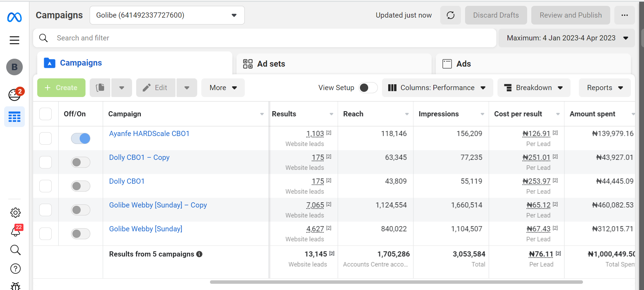Expand the Edit options arrow
The image size is (644, 290).
187,88
